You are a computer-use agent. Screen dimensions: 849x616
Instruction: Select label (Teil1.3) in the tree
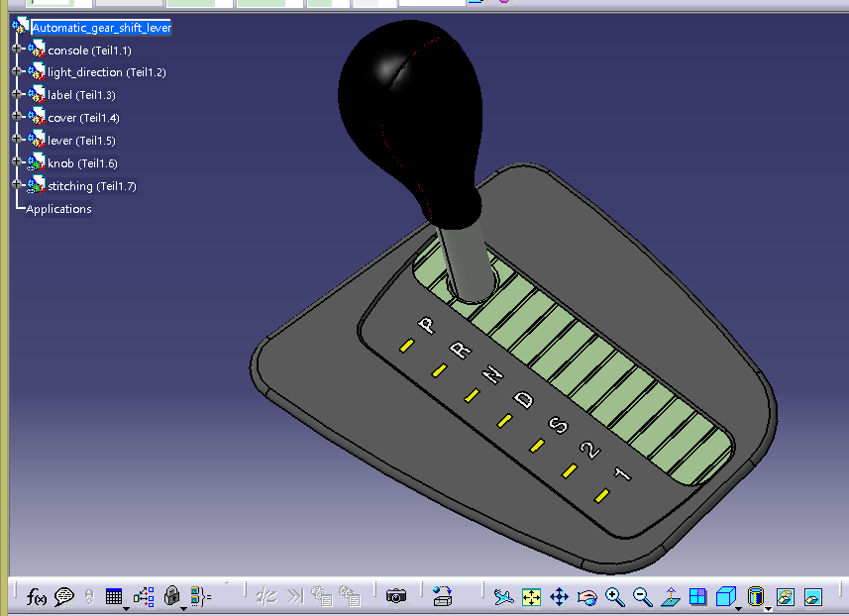81,95
